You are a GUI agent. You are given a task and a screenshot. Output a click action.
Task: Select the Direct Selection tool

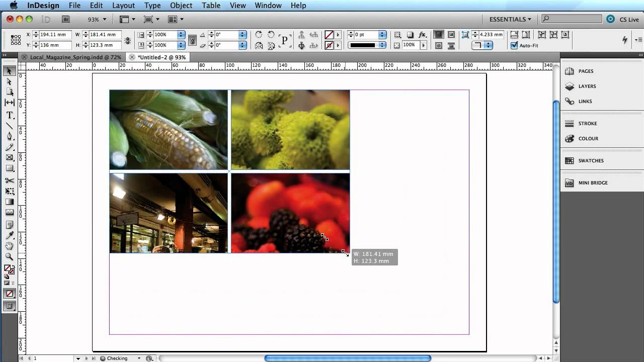[10, 81]
